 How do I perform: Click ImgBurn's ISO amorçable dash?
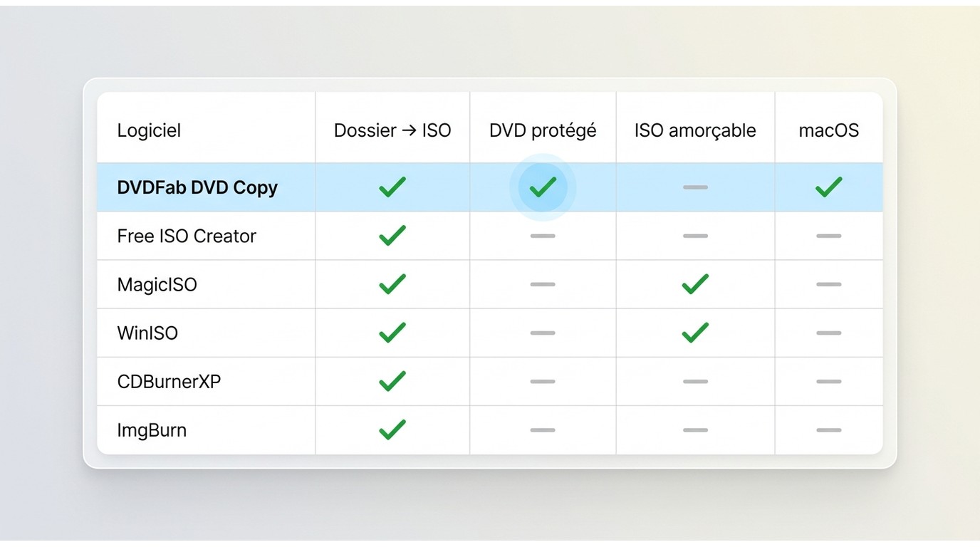coord(695,429)
